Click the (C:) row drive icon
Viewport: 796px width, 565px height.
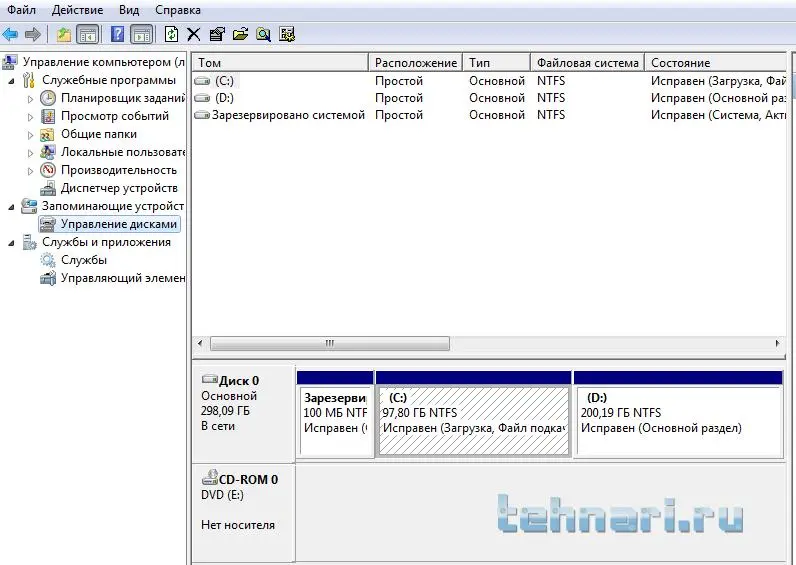click(x=202, y=81)
